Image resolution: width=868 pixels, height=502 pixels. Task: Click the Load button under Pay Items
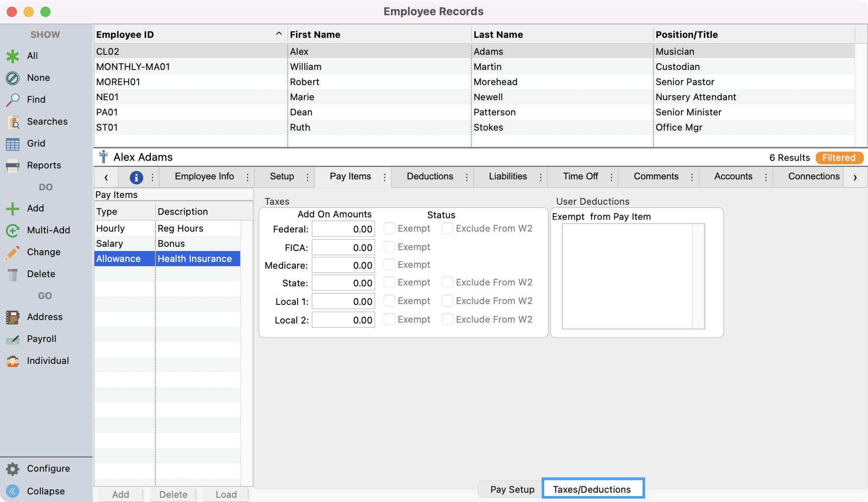(226, 494)
